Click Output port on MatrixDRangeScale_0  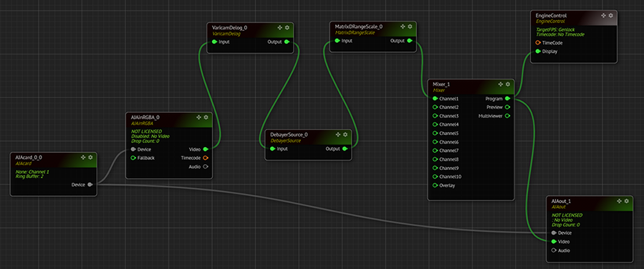click(x=409, y=41)
